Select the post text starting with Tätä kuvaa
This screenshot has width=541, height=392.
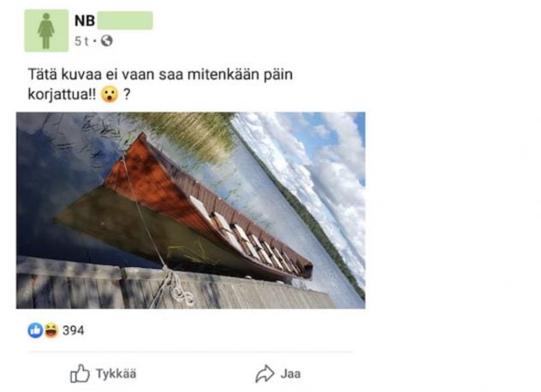160,84
